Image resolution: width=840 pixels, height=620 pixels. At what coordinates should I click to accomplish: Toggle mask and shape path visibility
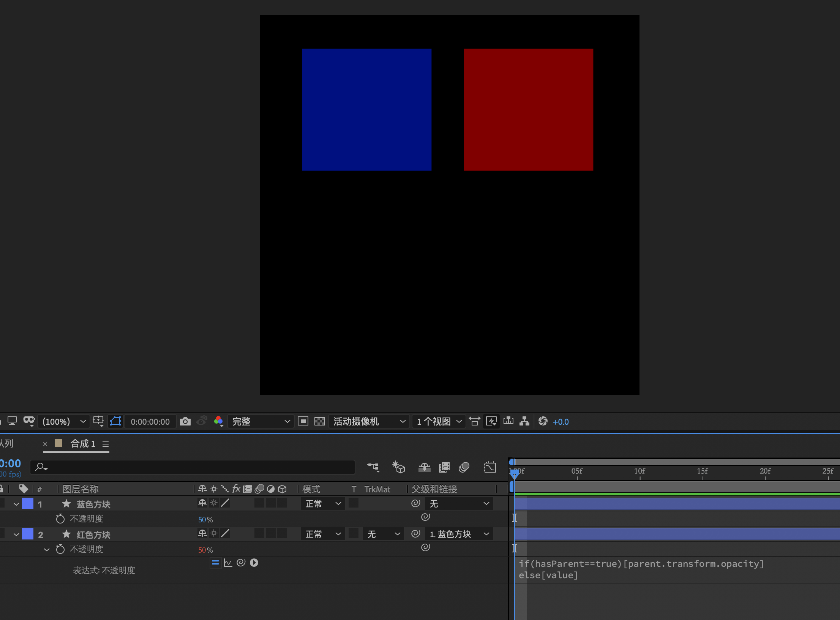(115, 421)
